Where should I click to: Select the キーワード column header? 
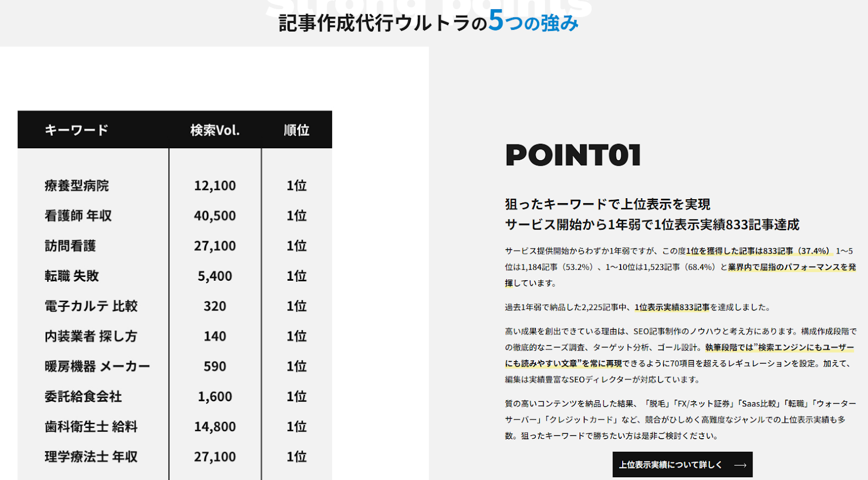[76, 130]
